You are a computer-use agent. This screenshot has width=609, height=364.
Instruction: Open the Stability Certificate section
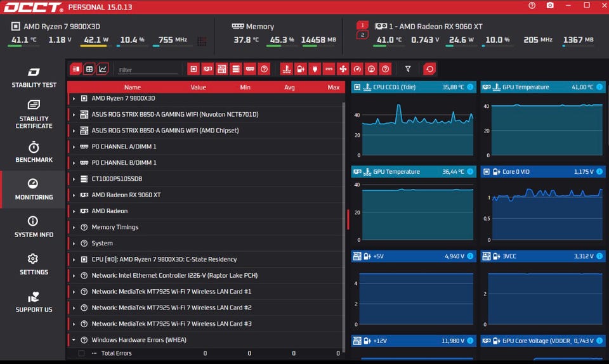34,115
